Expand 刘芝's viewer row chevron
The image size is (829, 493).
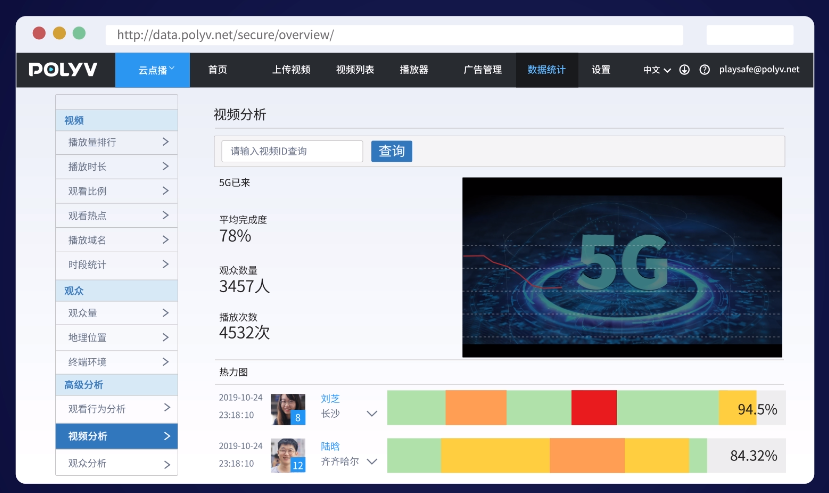372,413
